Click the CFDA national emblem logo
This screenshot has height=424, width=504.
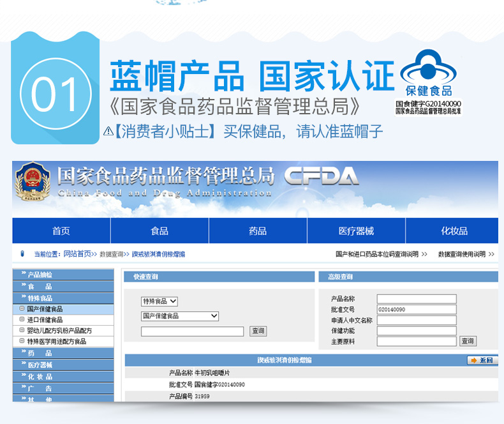coord(33,182)
